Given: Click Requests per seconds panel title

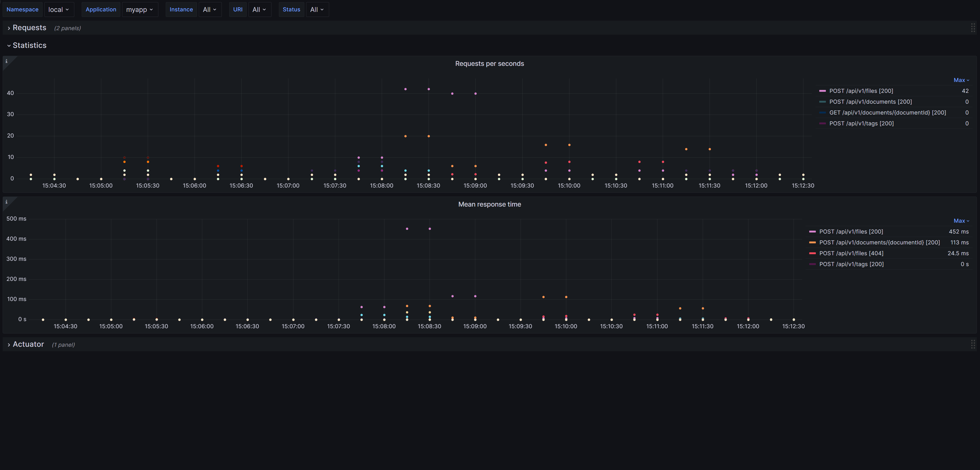Looking at the screenshot, I should (x=489, y=63).
